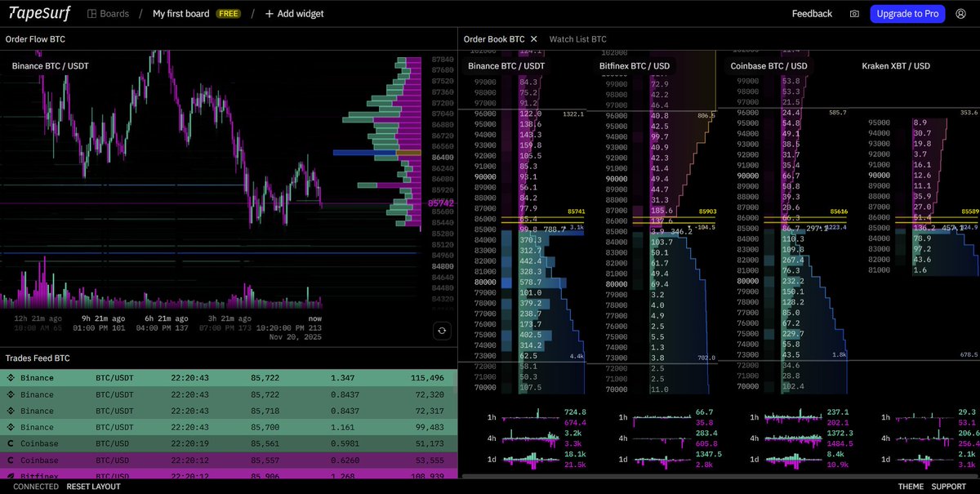Click time 22:20:19 in Trades Feed
The height and width of the screenshot is (494, 980).
point(189,443)
